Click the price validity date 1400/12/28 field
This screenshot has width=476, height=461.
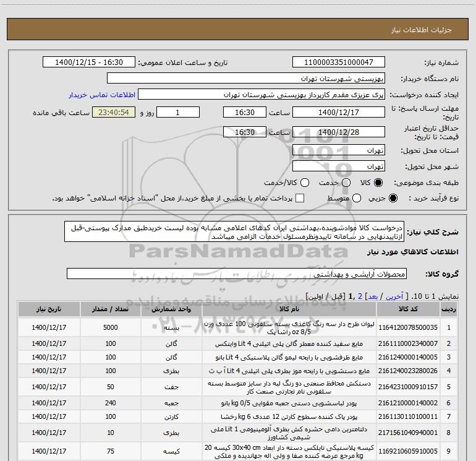pyautogui.click(x=339, y=132)
